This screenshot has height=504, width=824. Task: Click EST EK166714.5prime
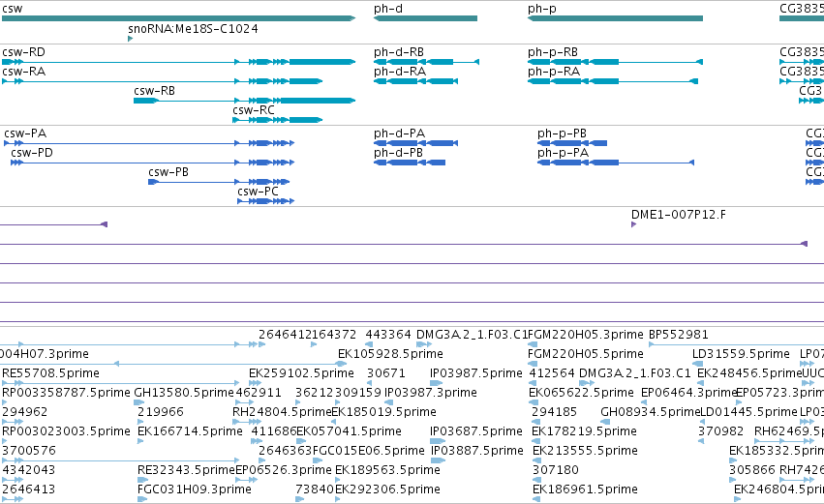click(190, 432)
